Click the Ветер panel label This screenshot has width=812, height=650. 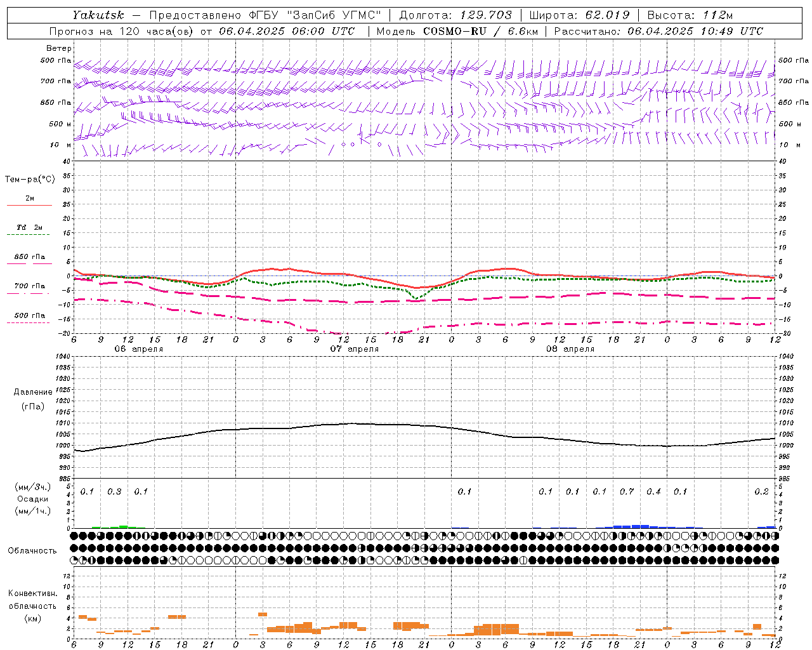[59, 48]
